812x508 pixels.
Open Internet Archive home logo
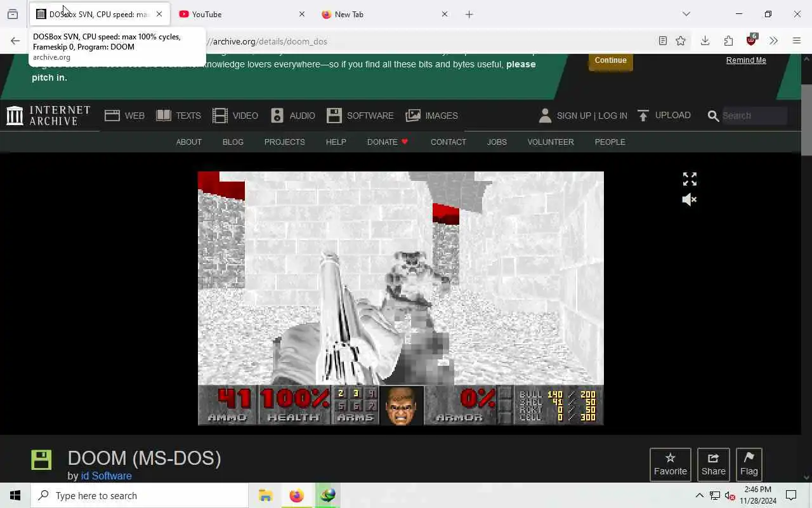(x=49, y=116)
